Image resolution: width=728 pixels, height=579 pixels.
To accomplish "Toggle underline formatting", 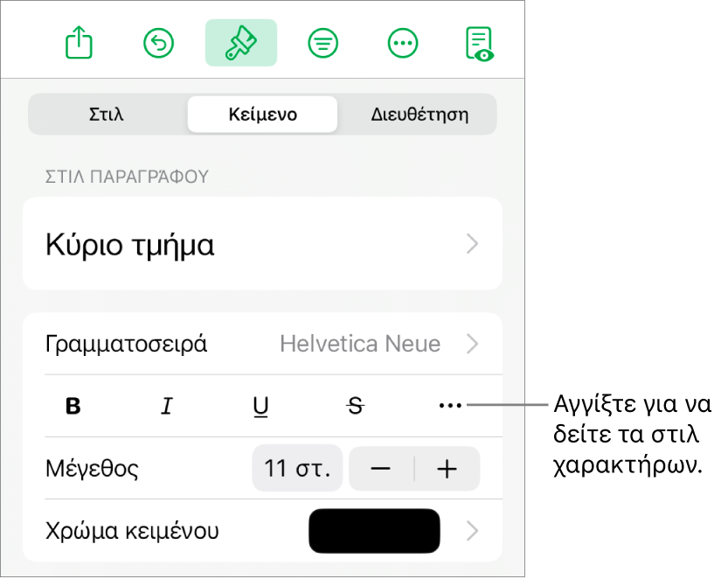I will pos(260,407).
